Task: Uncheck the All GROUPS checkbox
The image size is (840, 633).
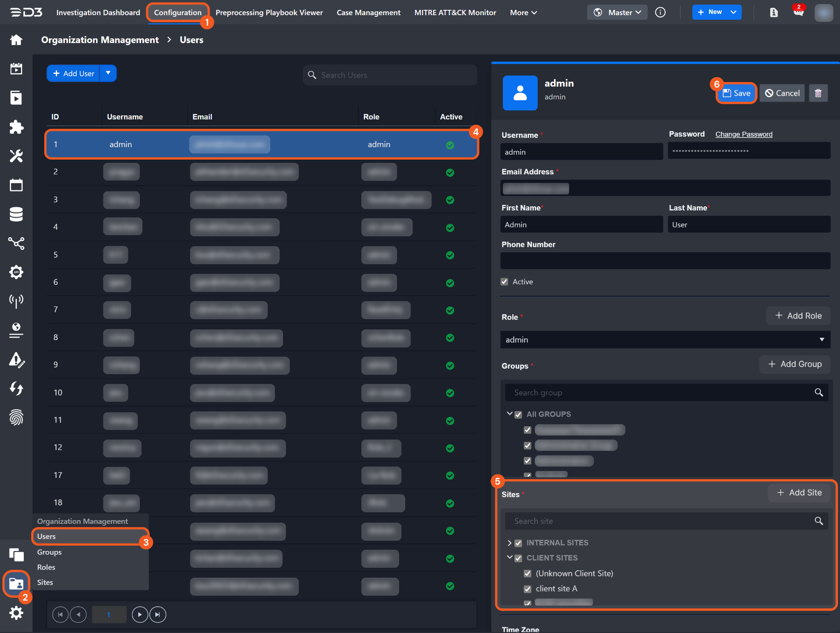Action: [x=518, y=414]
